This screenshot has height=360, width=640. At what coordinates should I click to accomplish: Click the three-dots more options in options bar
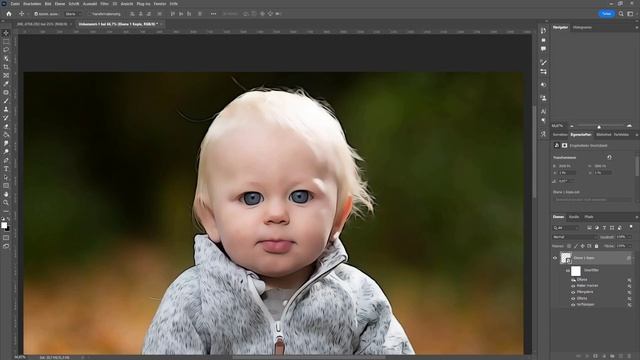[x=213, y=14]
